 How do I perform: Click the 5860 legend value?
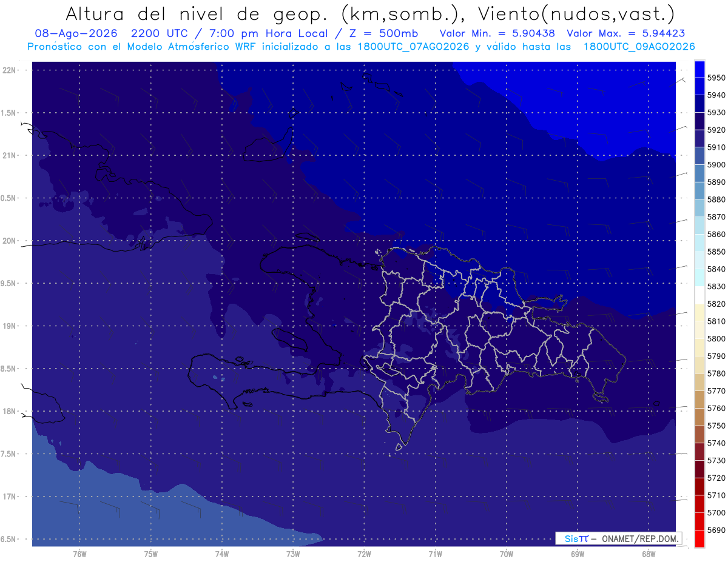pyautogui.click(x=716, y=235)
